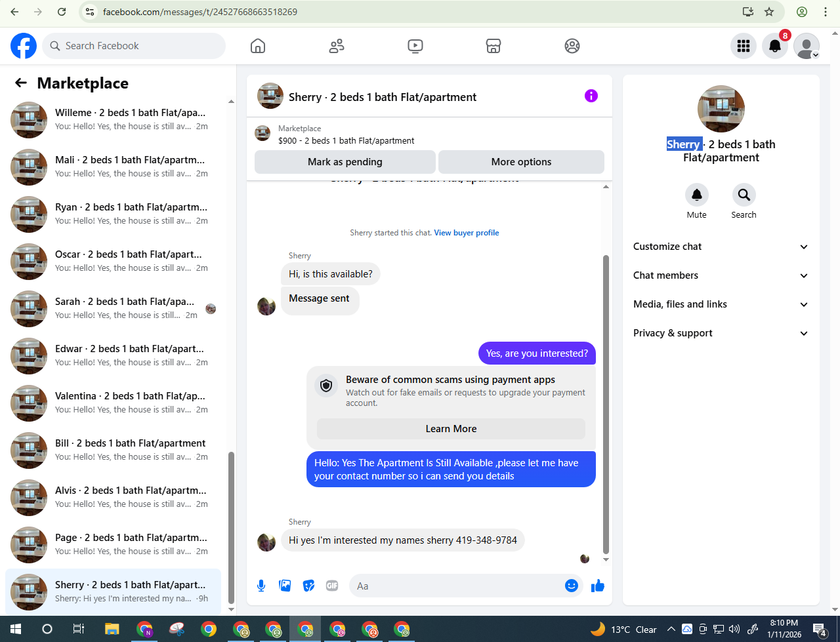Click Sherry's avatar beside her last message
The height and width of the screenshot is (642, 840).
(266, 542)
